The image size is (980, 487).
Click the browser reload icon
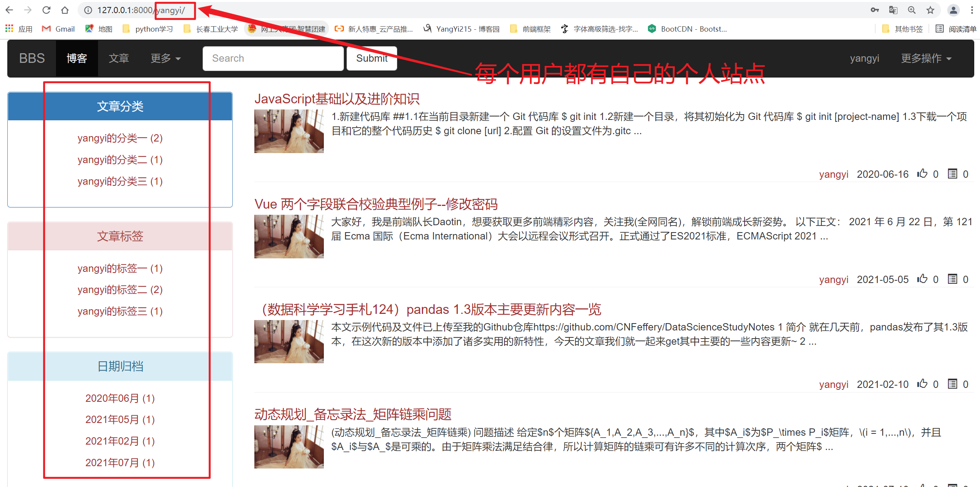pyautogui.click(x=46, y=10)
